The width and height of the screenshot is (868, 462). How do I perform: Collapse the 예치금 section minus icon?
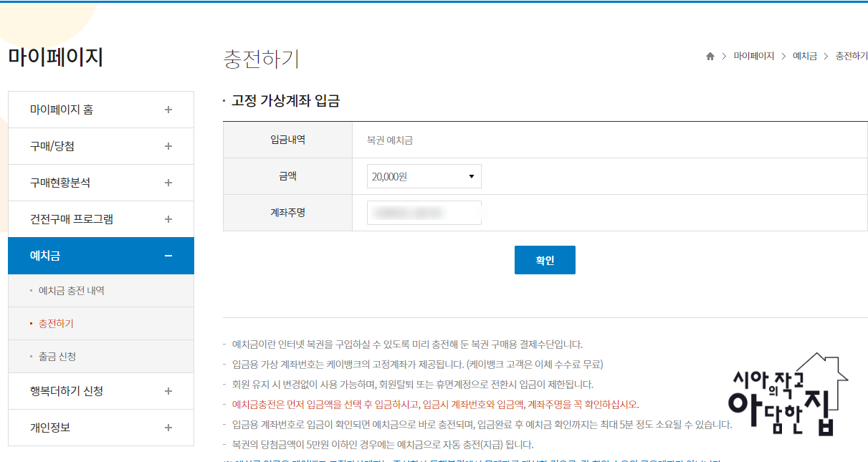click(x=168, y=256)
